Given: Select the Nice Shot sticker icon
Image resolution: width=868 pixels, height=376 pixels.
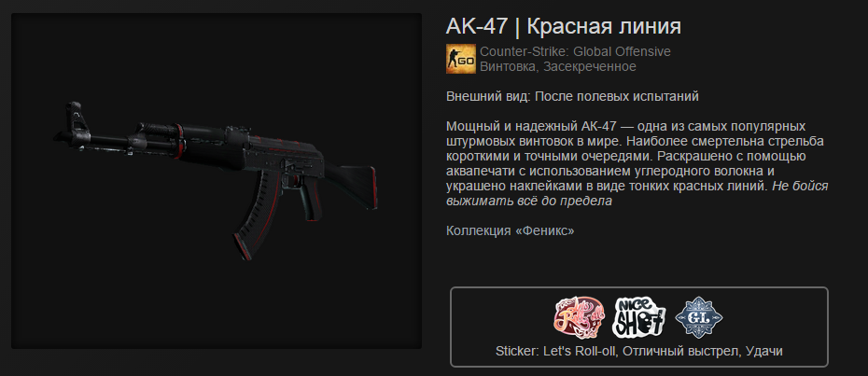Looking at the screenshot, I should [638, 317].
